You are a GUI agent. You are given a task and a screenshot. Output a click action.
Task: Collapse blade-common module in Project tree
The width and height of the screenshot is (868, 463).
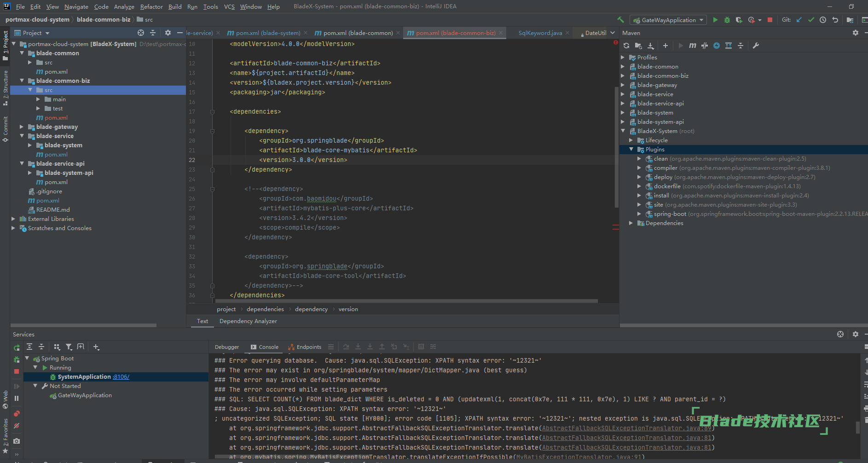[x=22, y=53]
